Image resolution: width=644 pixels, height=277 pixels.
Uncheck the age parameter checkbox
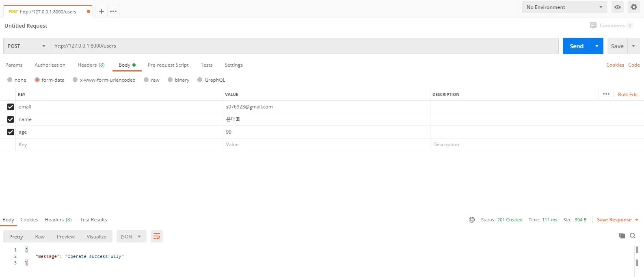[x=11, y=132]
